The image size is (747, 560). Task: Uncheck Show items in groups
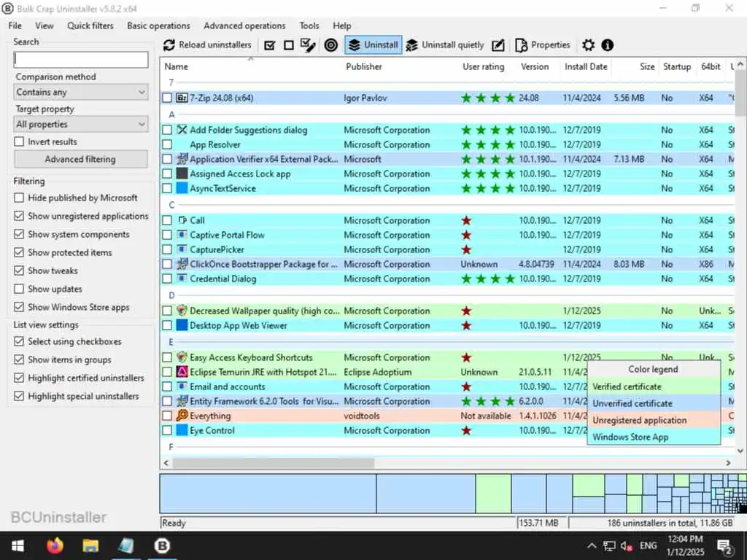[x=19, y=359]
